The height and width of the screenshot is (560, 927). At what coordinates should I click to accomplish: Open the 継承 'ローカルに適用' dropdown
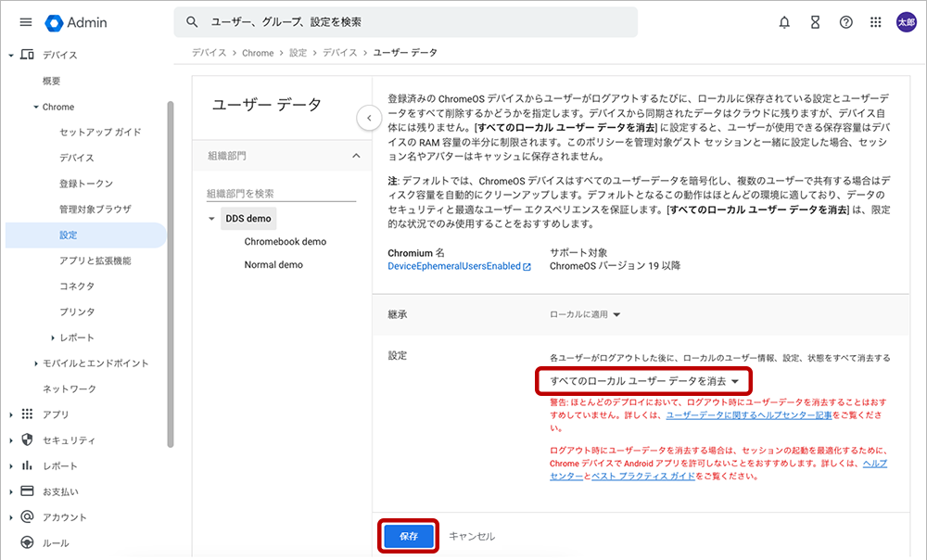coord(585,314)
